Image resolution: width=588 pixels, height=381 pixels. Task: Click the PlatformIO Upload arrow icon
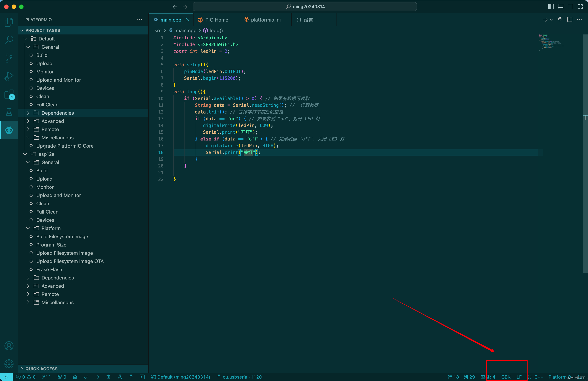tap(97, 377)
